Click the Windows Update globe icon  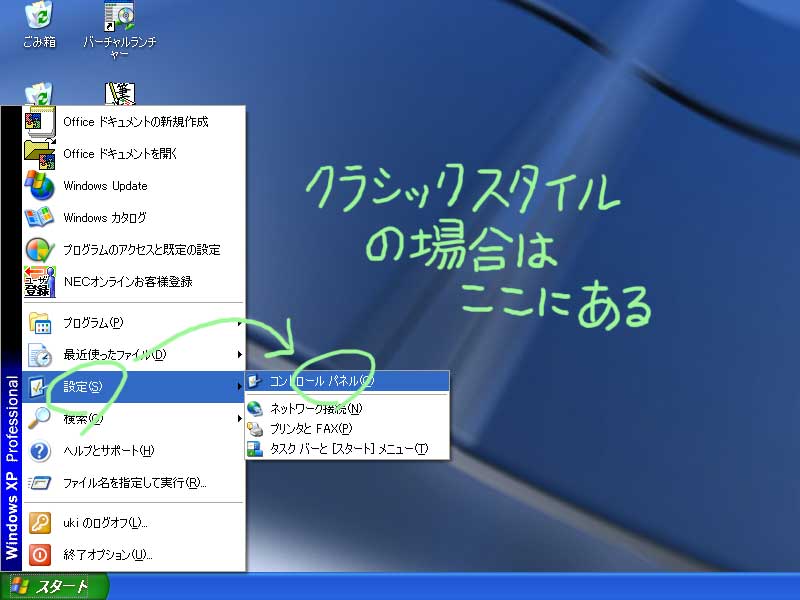tap(39, 186)
